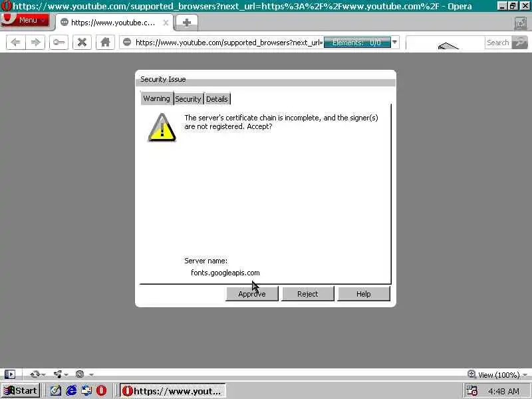
Task: Switch to the Security tab
Action: (x=188, y=98)
